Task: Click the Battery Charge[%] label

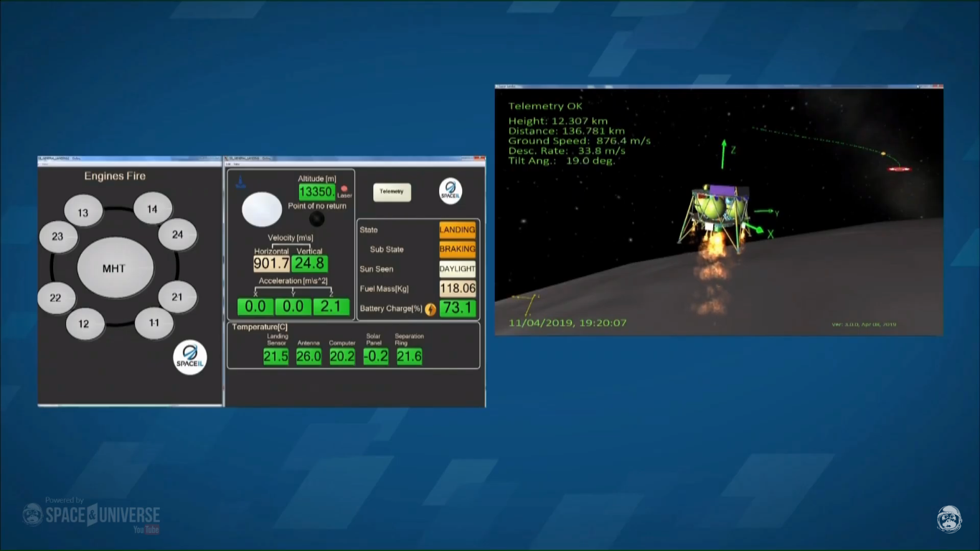Action: point(391,309)
